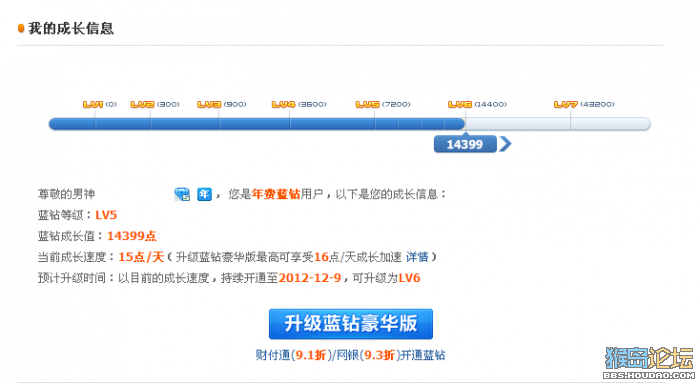The image size is (700, 384).
Task: Click the 升级蓝钻豪华版 upgrade button
Action: click(x=350, y=324)
